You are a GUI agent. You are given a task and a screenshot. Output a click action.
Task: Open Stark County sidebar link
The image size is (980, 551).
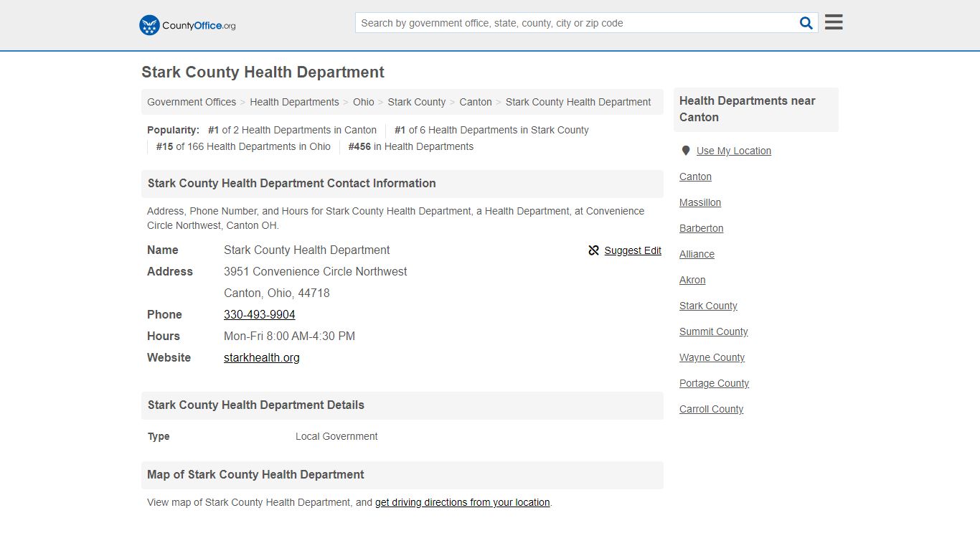(x=708, y=306)
